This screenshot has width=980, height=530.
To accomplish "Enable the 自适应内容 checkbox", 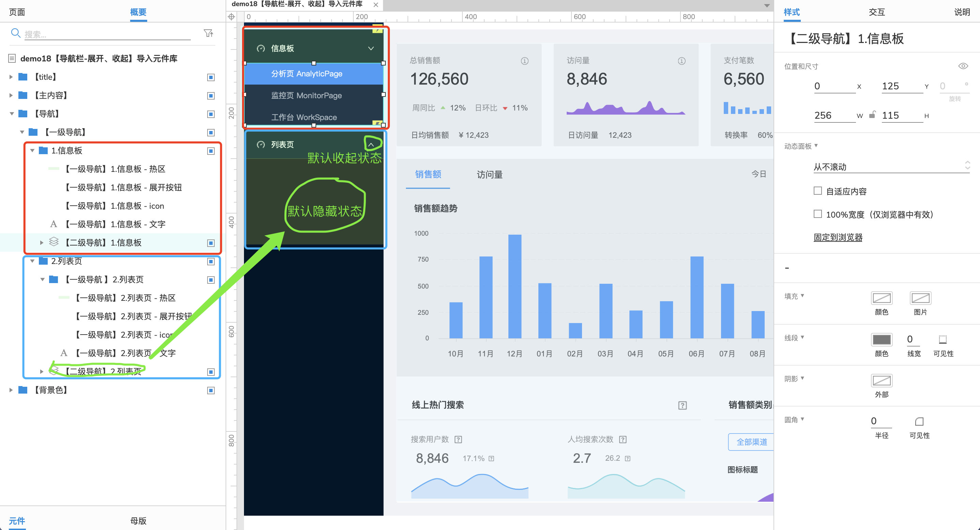I will point(817,191).
